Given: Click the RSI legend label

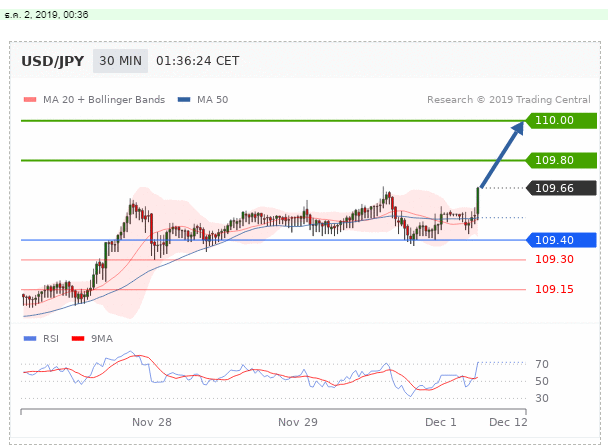Looking at the screenshot, I should pos(51,339).
